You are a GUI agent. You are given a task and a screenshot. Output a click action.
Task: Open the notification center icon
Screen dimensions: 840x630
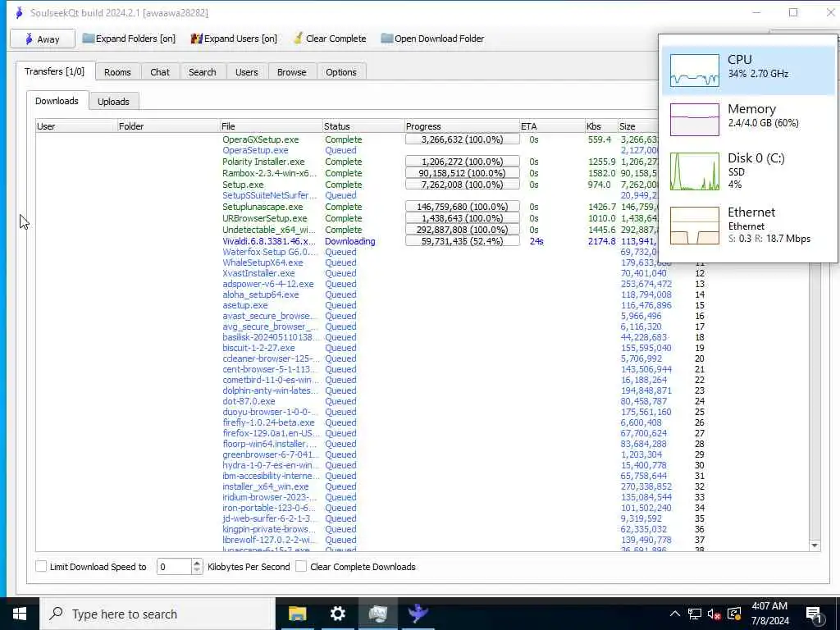815,614
